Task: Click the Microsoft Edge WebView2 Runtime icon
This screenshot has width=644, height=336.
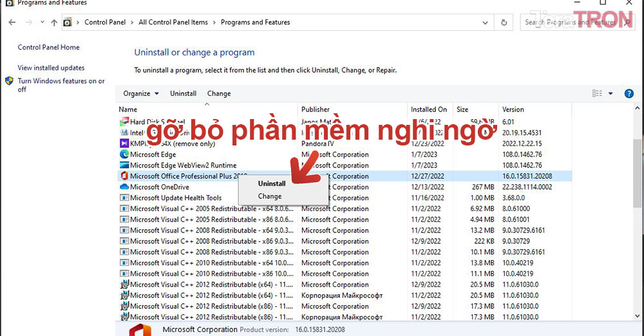Action: [x=124, y=165]
